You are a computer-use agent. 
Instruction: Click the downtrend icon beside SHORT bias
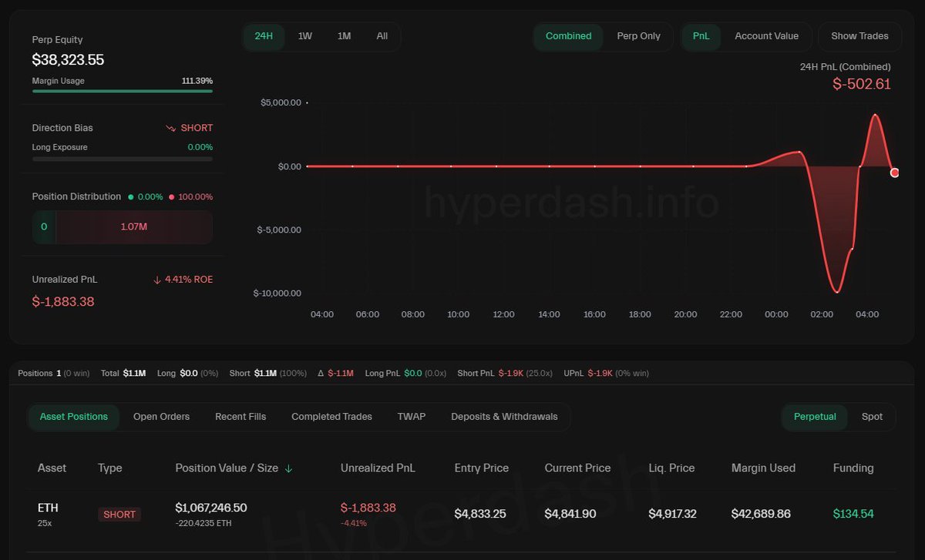[170, 129]
